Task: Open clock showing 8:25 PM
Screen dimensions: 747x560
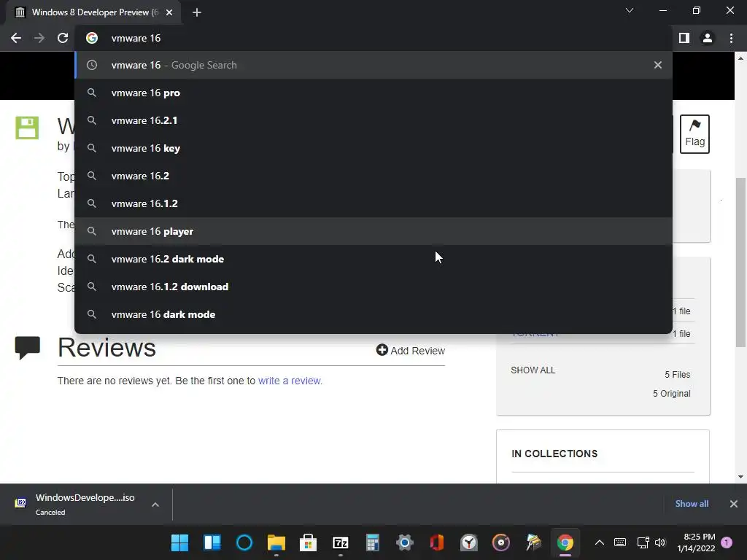Action: click(x=696, y=542)
